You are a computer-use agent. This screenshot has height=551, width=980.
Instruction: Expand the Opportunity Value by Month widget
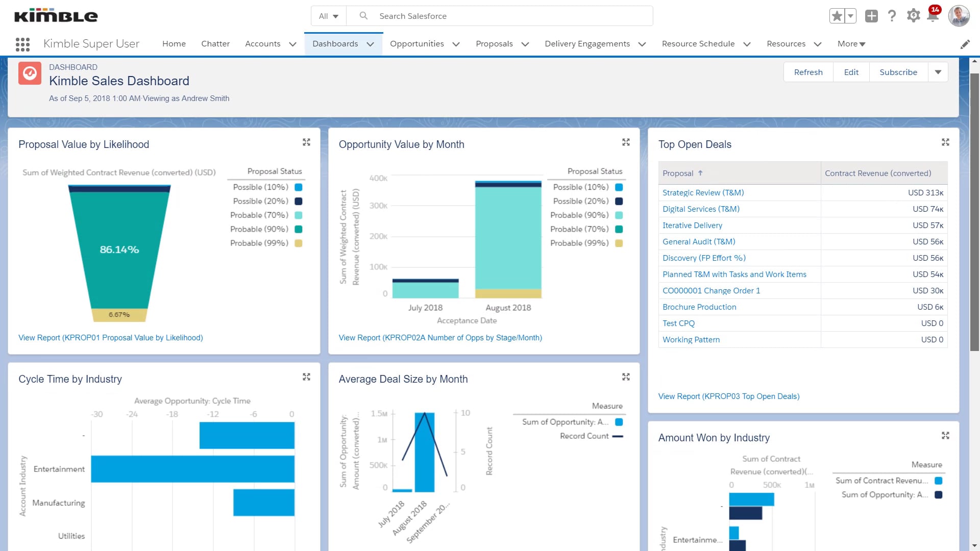[626, 142]
